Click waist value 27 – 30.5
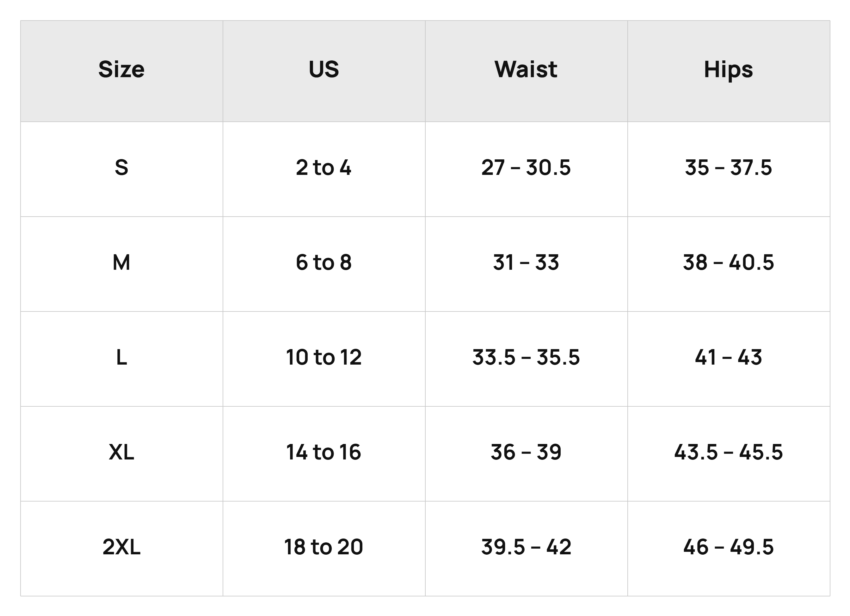Image resolution: width=850 pixels, height=616 pixels. click(x=526, y=168)
